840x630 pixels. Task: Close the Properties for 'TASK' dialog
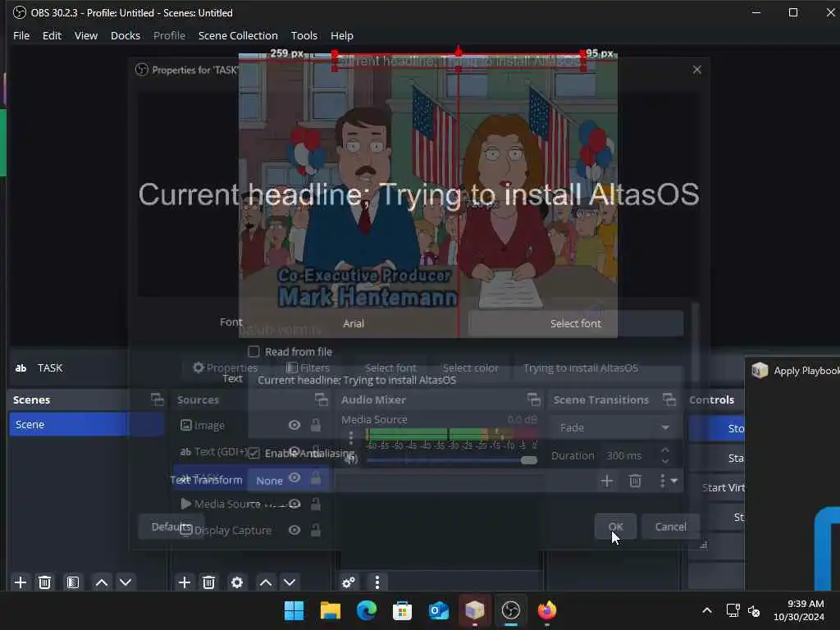[x=696, y=70]
